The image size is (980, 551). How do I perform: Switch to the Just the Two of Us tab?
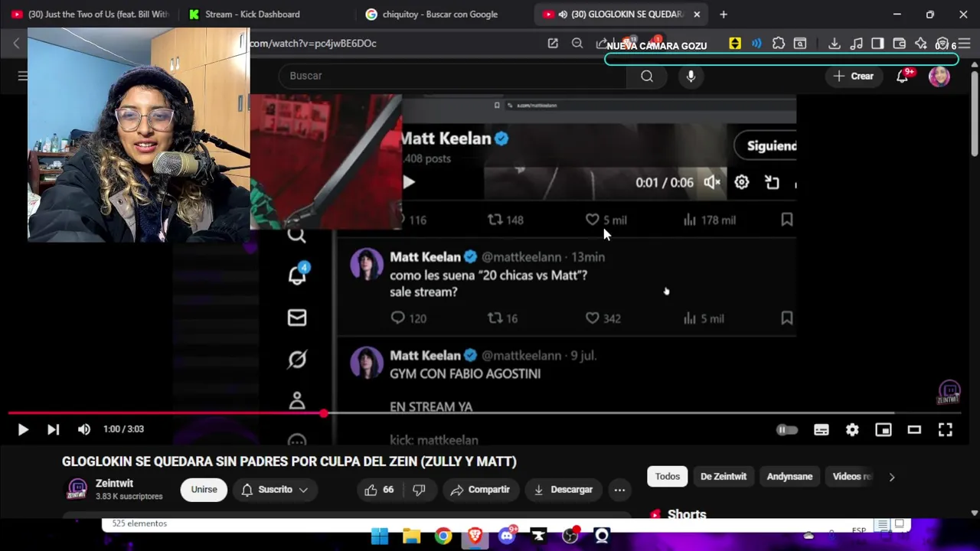tap(92, 14)
